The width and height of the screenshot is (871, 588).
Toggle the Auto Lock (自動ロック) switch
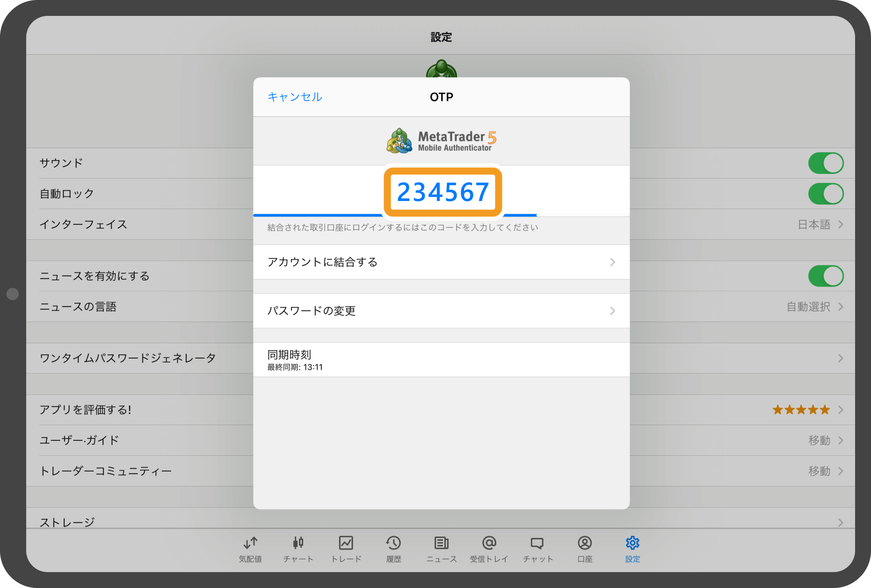tap(826, 194)
